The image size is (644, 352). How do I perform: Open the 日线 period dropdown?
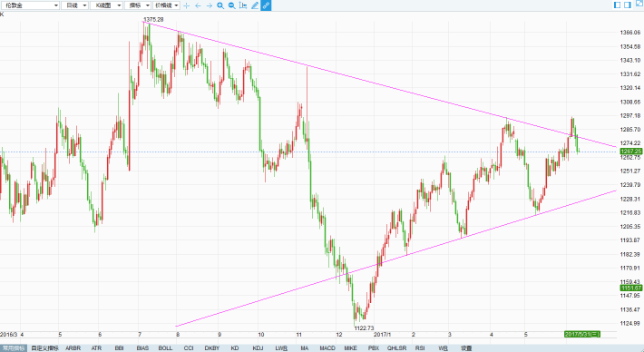point(74,5)
